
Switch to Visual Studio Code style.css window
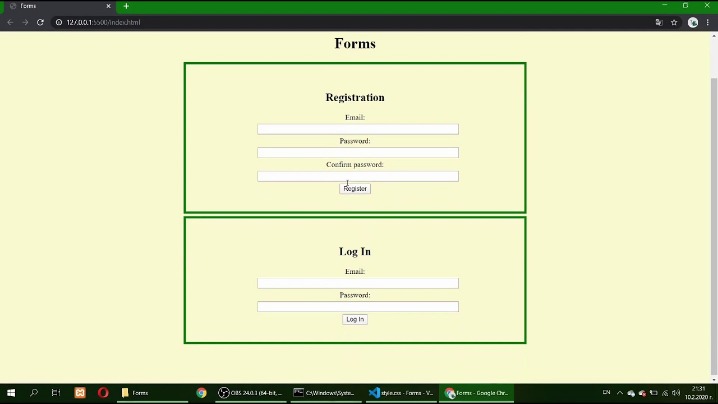coord(401,393)
